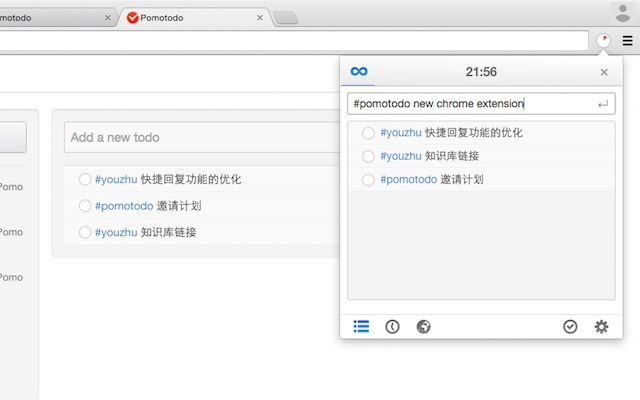This screenshot has height=400, width=640.
Task: Click #youzhu tag in first main page todo
Action: coord(116,179)
